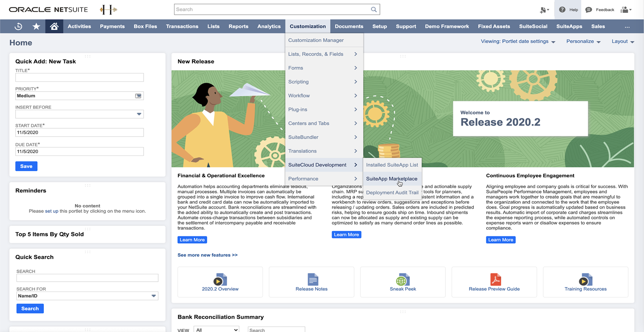Click Save in Quick Add task
Viewport: 644px width, 332px height.
pos(26,166)
